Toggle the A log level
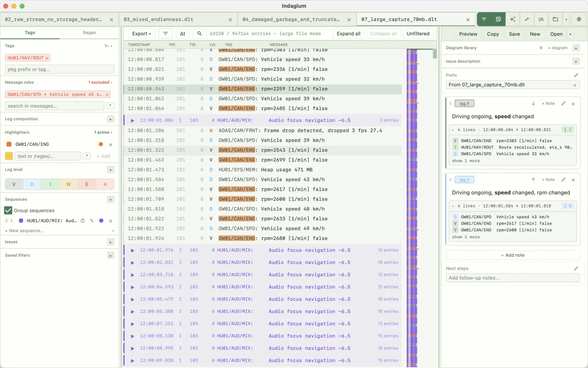Image resolution: width=588 pixels, height=368 pixels. coord(105,184)
